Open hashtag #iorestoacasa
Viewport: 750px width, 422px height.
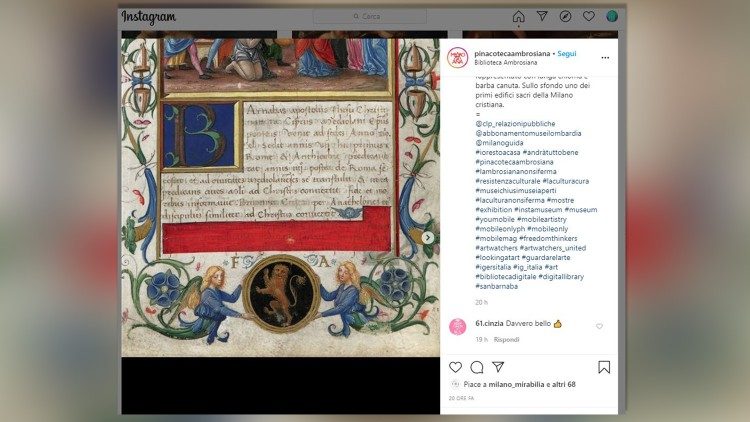[x=497, y=152]
